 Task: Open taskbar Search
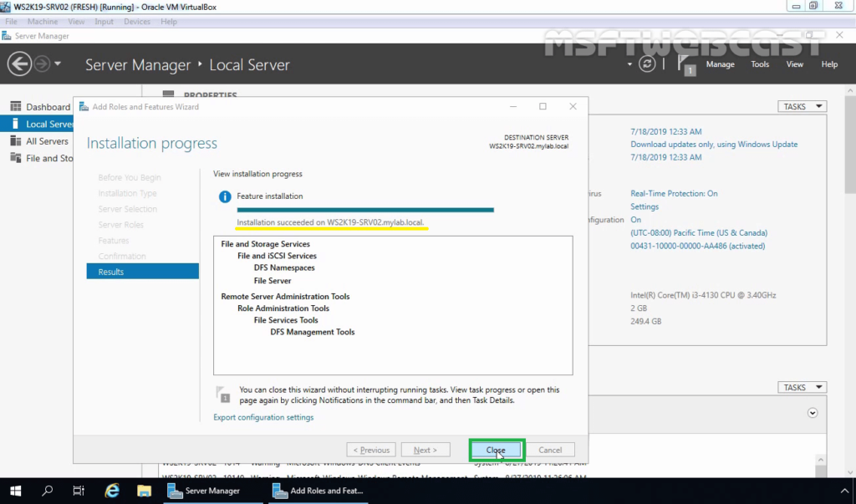pyautogui.click(x=48, y=491)
